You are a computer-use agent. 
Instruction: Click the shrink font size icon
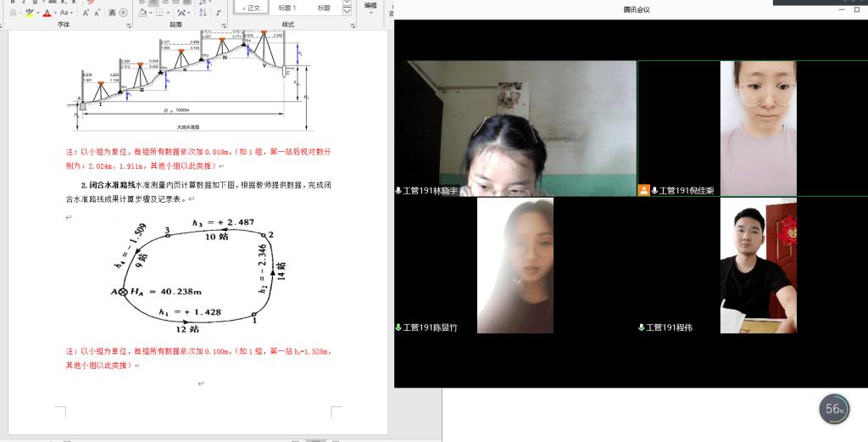[97, 13]
